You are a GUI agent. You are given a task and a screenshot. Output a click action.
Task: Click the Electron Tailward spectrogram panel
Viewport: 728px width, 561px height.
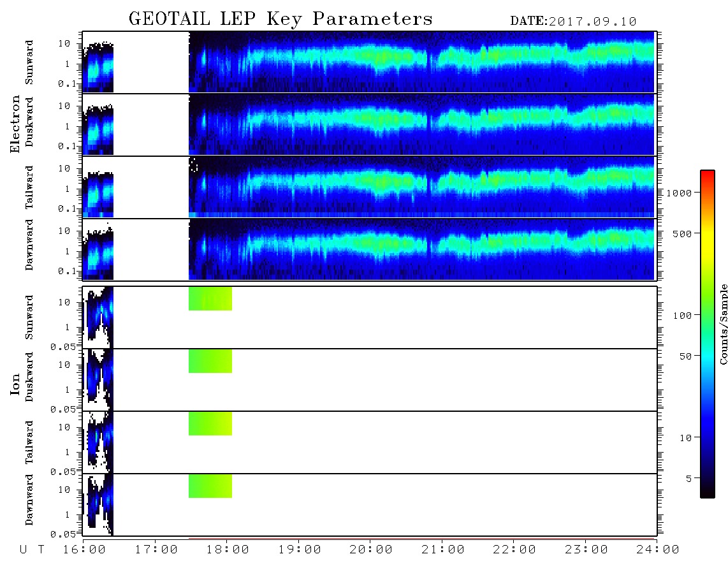370,187
